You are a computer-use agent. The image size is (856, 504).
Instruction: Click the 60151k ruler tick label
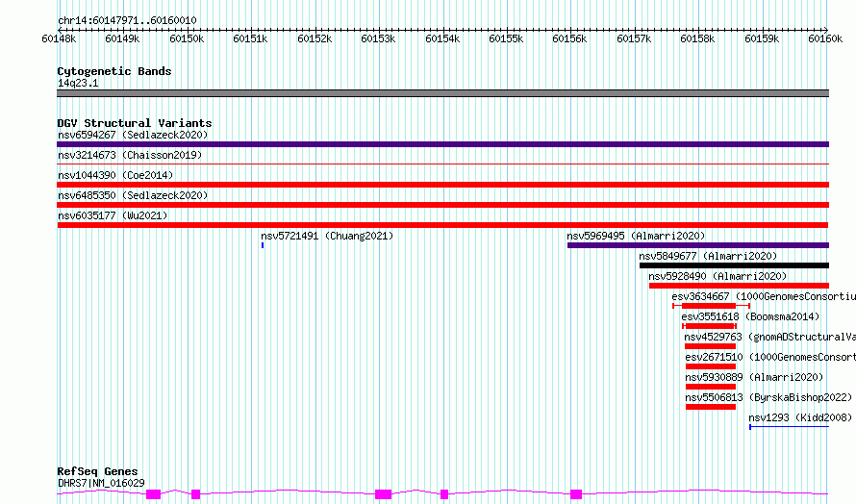tap(250, 38)
